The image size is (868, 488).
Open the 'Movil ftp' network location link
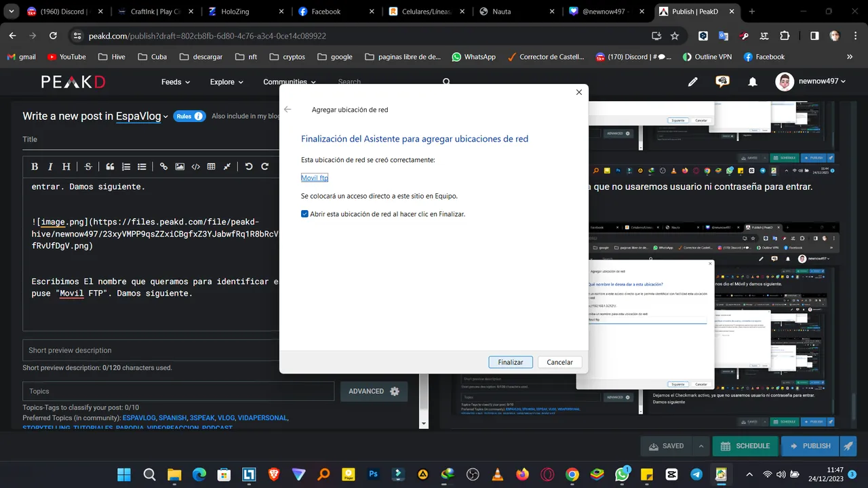tap(315, 178)
